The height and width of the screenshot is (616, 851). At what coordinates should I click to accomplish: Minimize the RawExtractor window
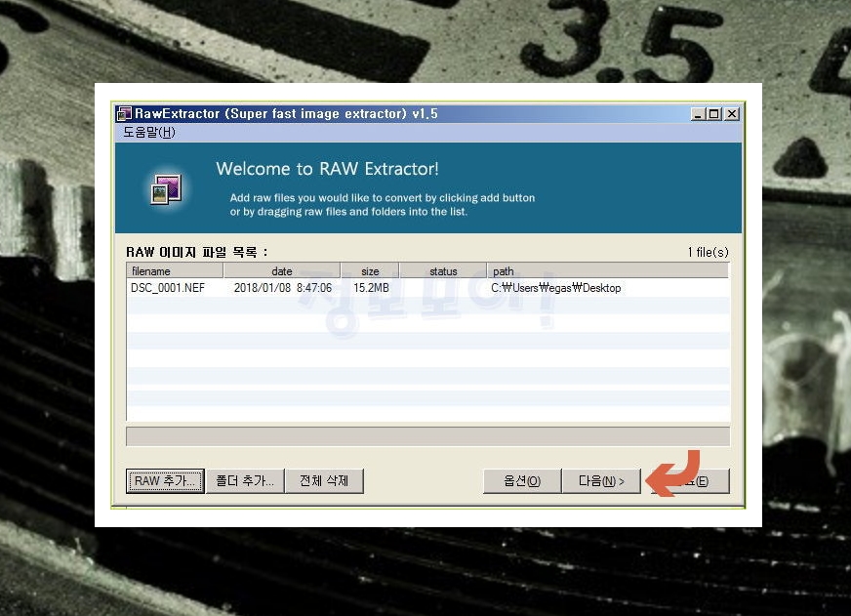pos(698,114)
